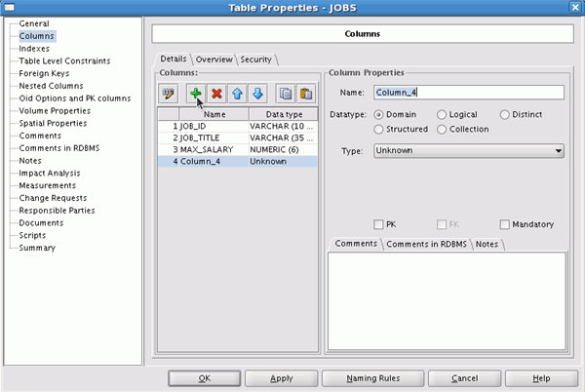Select Responsible Parties

tap(57, 211)
